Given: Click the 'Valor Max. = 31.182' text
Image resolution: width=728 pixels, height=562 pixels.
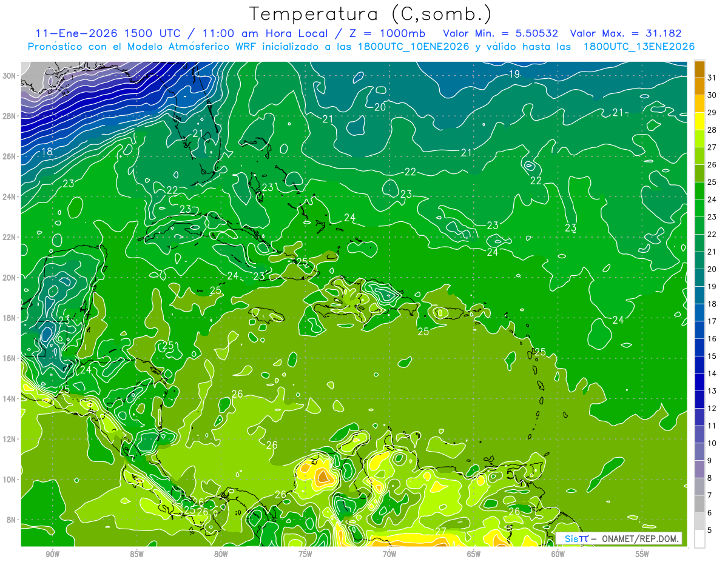Looking at the screenshot, I should 627,33.
